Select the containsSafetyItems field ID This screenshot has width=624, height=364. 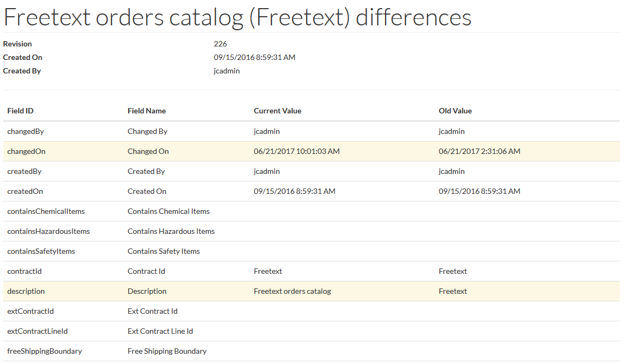41,251
